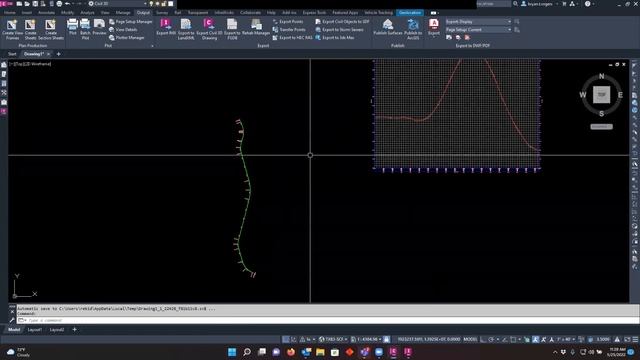Screen dimensions: 640x360
Task: Open Firefox from the taskbar
Action: coord(291,352)
